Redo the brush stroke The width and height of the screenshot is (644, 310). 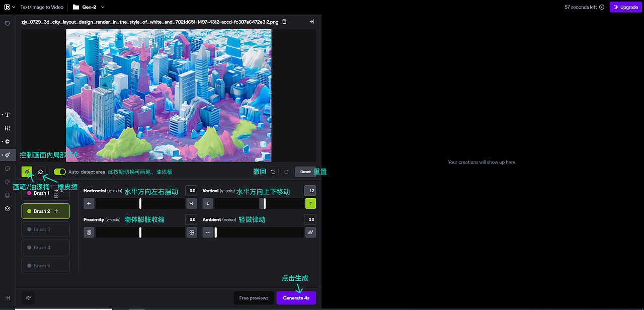pos(286,172)
